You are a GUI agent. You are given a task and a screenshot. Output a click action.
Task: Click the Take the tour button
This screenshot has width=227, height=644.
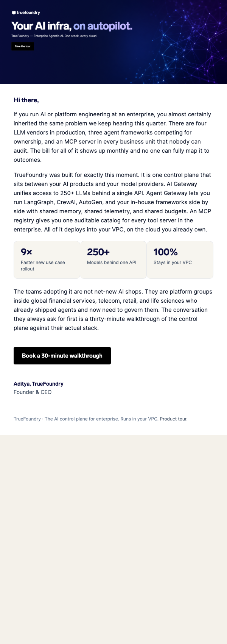pos(23,46)
